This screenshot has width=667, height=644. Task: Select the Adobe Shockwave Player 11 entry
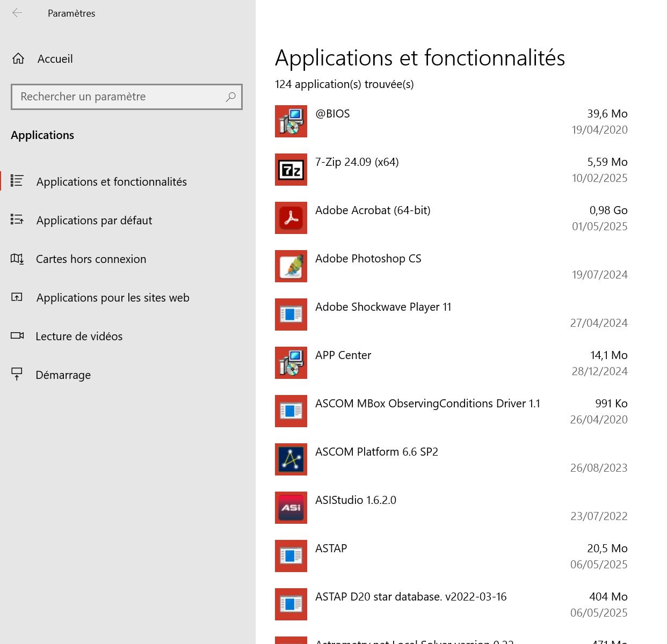tap(383, 307)
